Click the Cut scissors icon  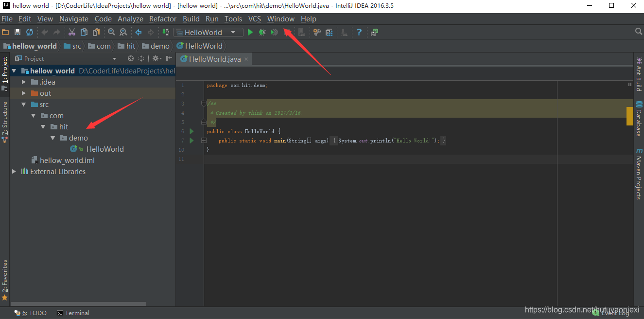coord(72,32)
